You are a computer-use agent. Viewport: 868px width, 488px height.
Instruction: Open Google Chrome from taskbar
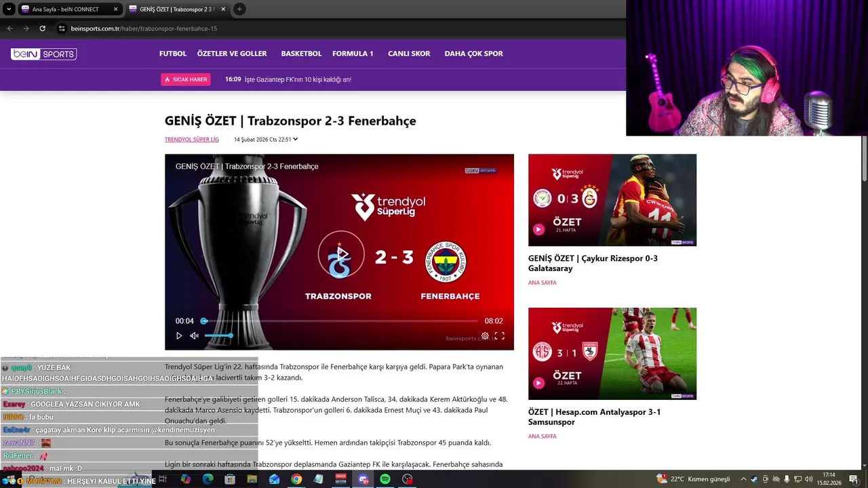pos(296,479)
